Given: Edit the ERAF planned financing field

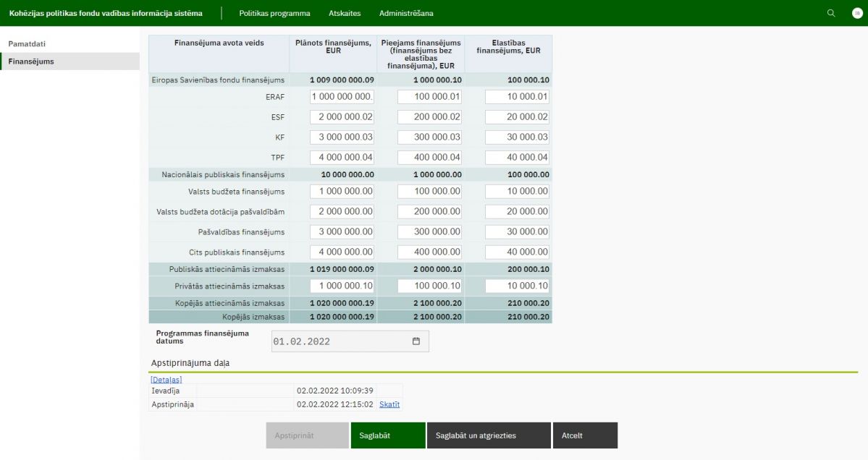Looking at the screenshot, I should (x=342, y=97).
